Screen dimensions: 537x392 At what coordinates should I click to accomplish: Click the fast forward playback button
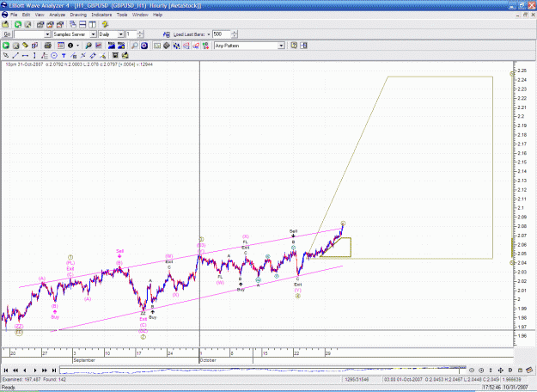point(44,370)
